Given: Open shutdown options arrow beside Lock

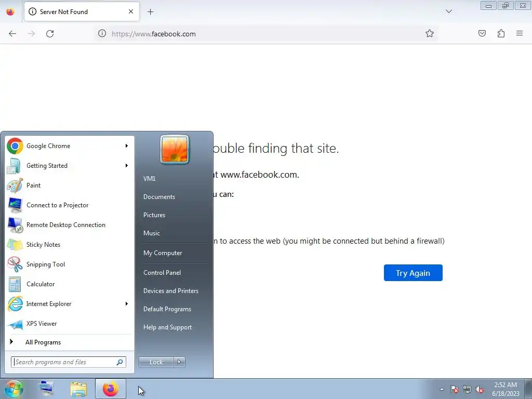Looking at the screenshot, I should [x=179, y=362].
